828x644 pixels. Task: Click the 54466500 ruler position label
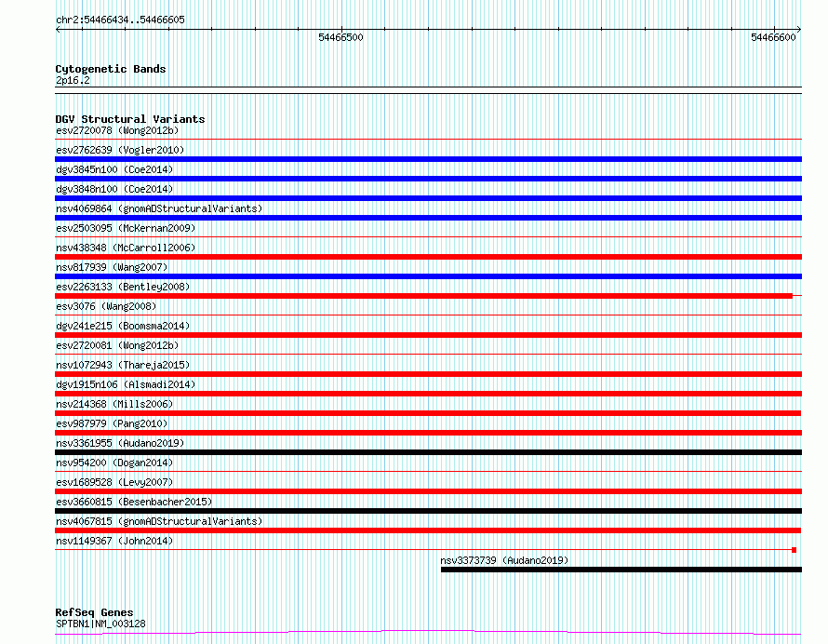341,37
